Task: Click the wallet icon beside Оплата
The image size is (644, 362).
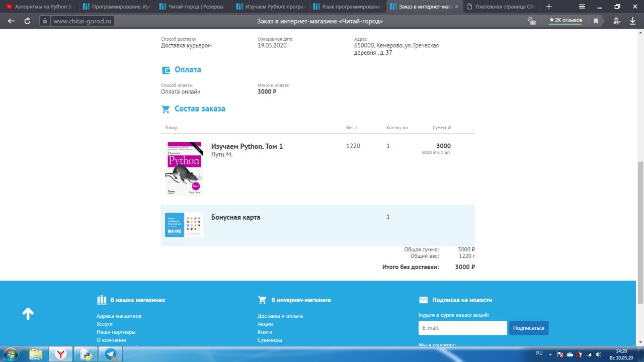Action: click(x=166, y=70)
